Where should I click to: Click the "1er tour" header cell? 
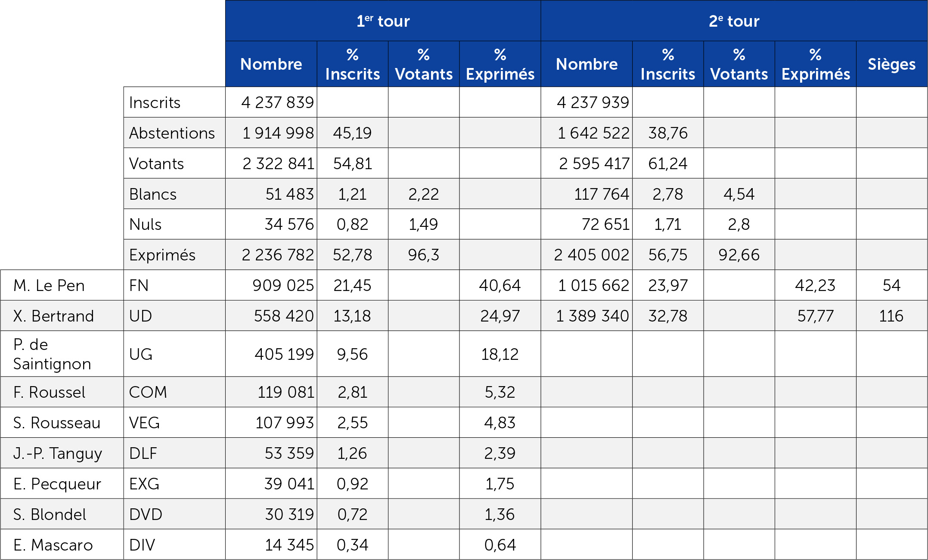pyautogui.click(x=383, y=21)
